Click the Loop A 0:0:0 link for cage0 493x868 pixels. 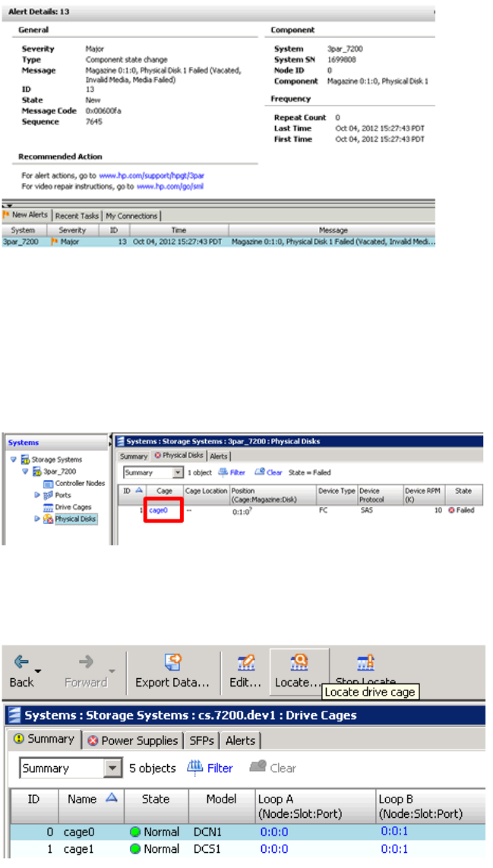pos(274,832)
